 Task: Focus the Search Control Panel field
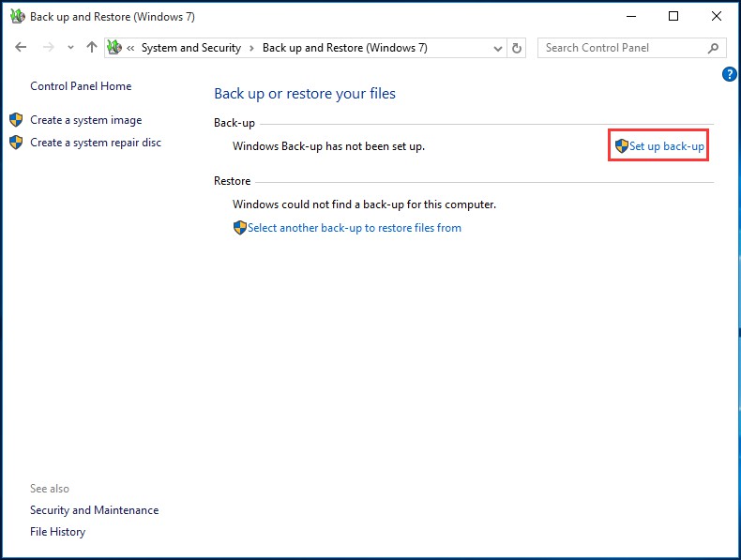coord(631,48)
